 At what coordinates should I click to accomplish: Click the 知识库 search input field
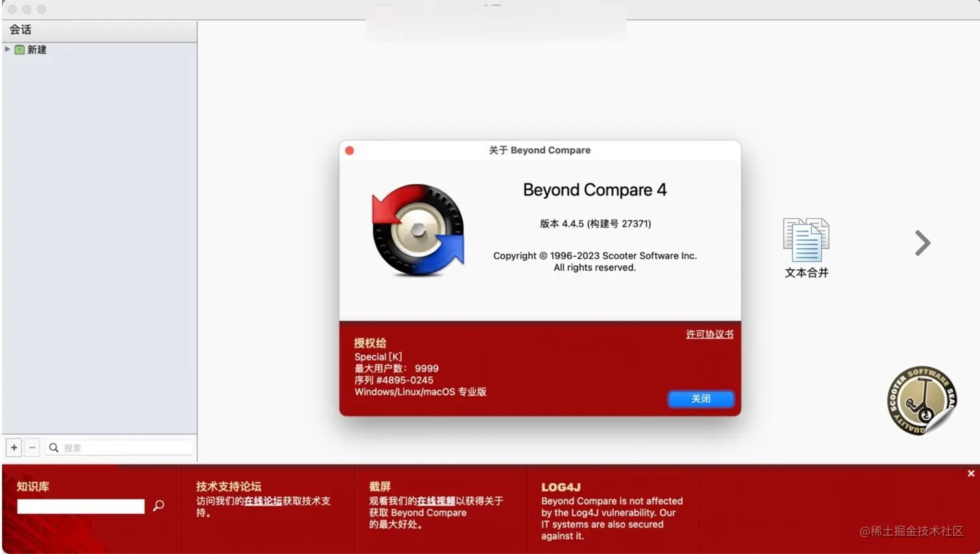coord(81,507)
